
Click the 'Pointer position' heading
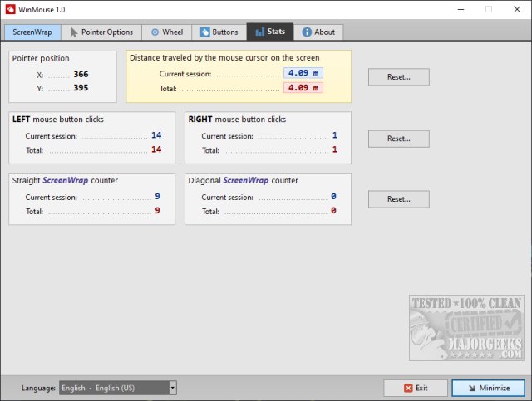click(x=41, y=58)
